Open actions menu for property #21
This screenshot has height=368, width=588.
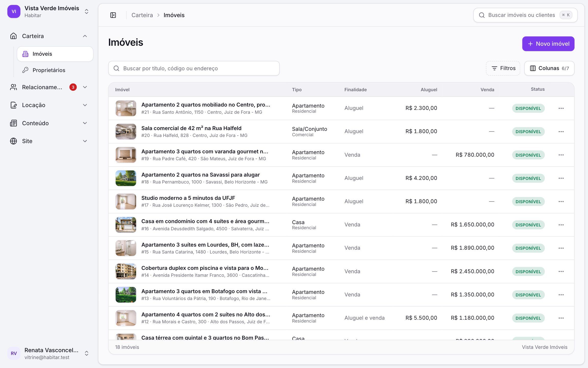click(x=561, y=108)
